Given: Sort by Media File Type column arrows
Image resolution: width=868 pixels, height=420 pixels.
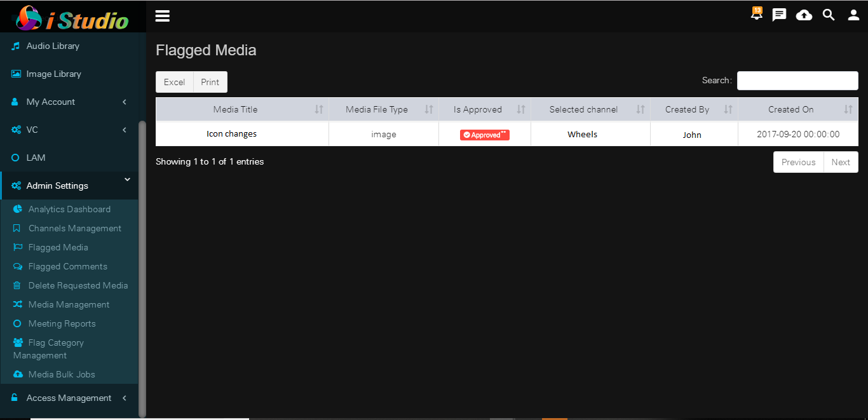Looking at the screenshot, I should (x=429, y=109).
